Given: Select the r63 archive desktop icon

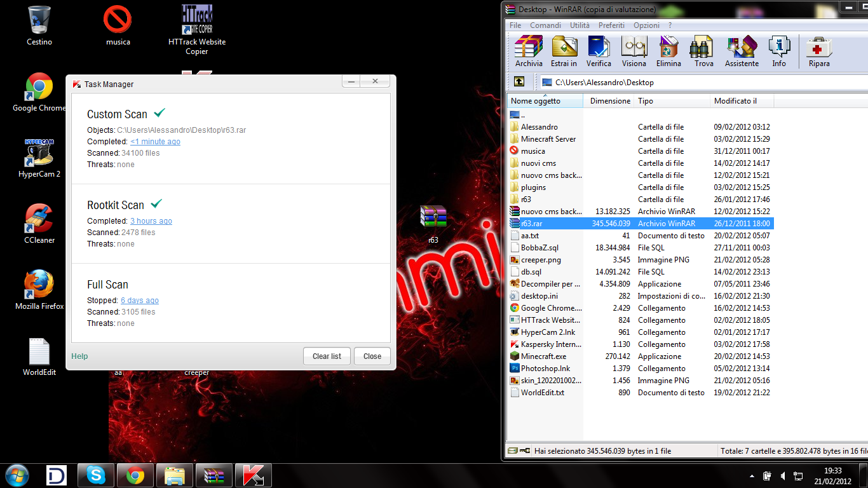Looking at the screenshot, I should pos(433,224).
